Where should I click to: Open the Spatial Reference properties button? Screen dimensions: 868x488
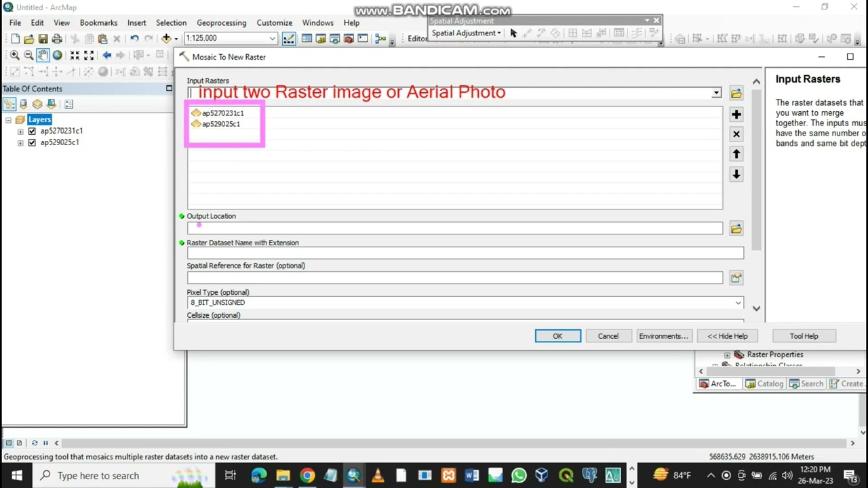[736, 277]
